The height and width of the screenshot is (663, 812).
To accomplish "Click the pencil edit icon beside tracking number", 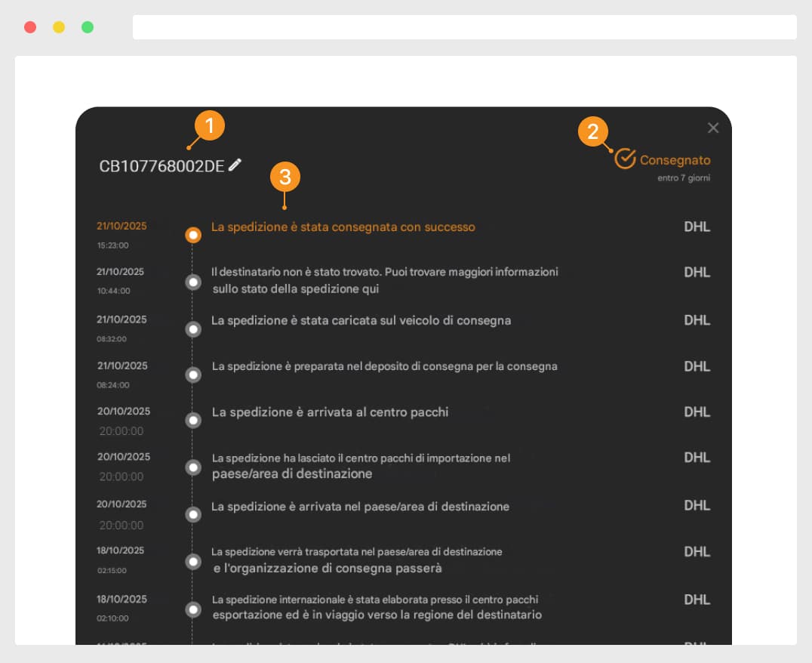I will [235, 165].
